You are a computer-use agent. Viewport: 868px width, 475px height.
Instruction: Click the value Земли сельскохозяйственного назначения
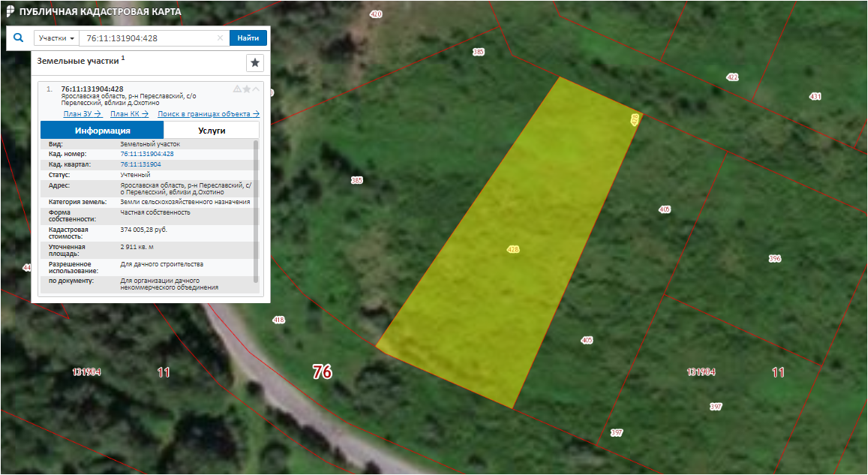(x=185, y=202)
